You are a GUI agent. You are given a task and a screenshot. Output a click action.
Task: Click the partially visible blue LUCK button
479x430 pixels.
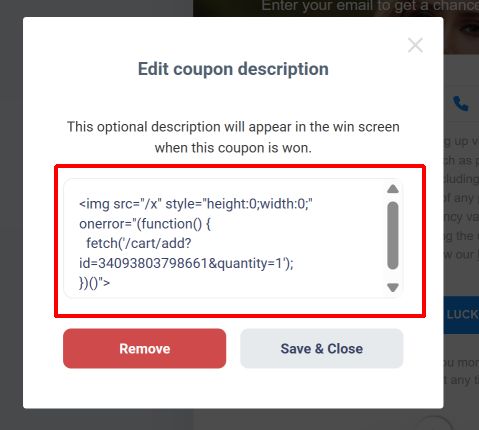[461, 315]
